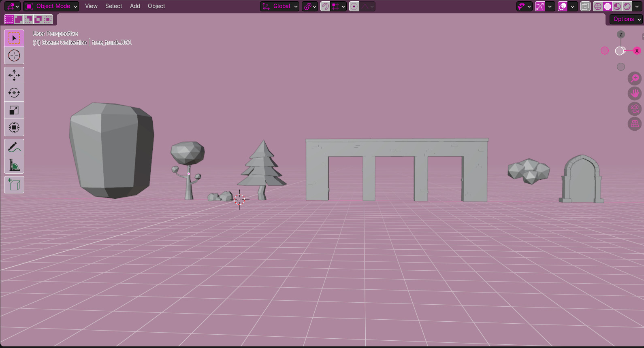Open the Object Mode dropdown
Image resolution: width=644 pixels, height=348 pixels.
[51, 6]
